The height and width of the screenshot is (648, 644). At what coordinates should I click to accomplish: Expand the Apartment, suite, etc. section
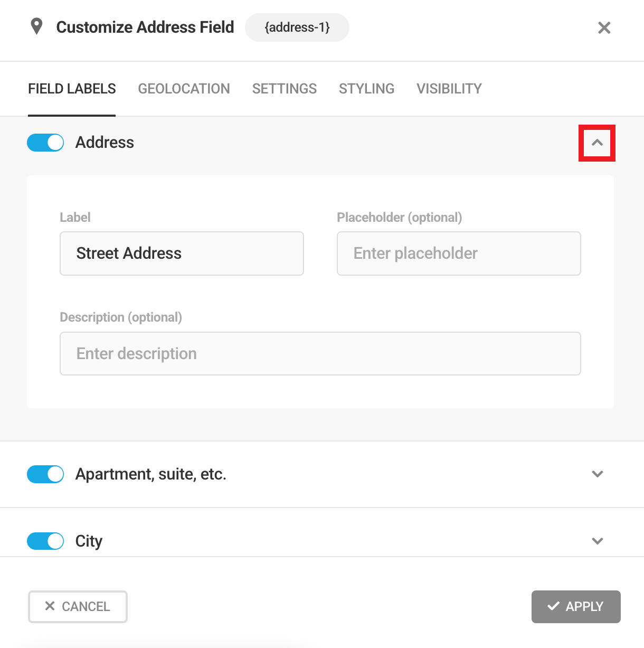597,474
